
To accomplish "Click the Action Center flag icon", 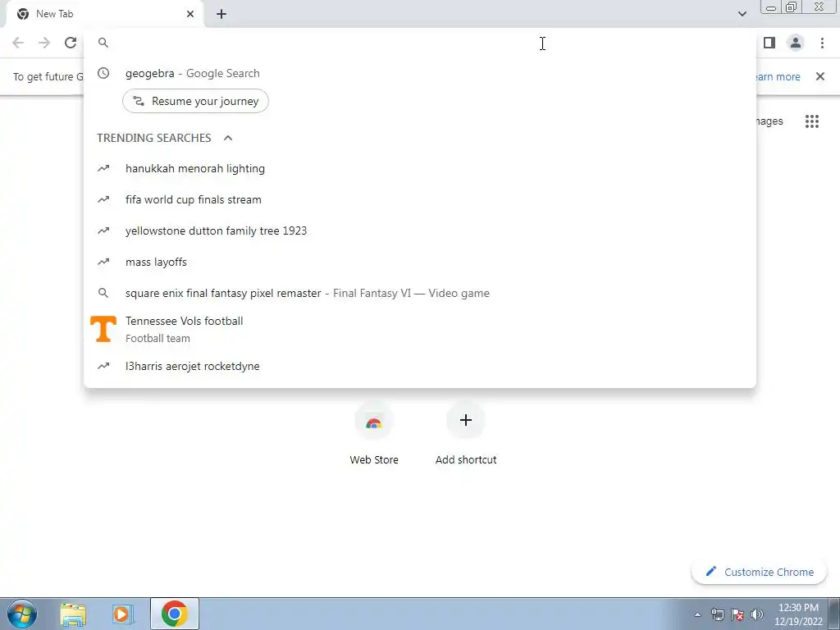I will (737, 614).
